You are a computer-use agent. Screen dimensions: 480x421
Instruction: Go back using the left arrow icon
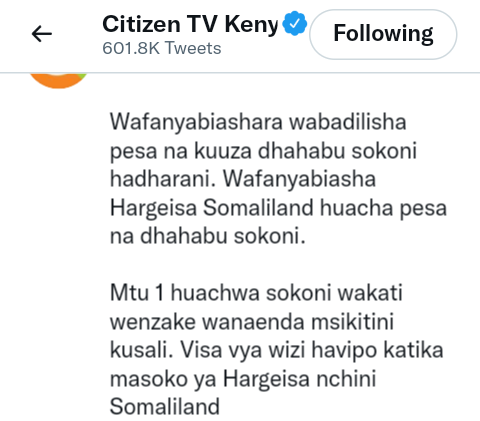42,34
